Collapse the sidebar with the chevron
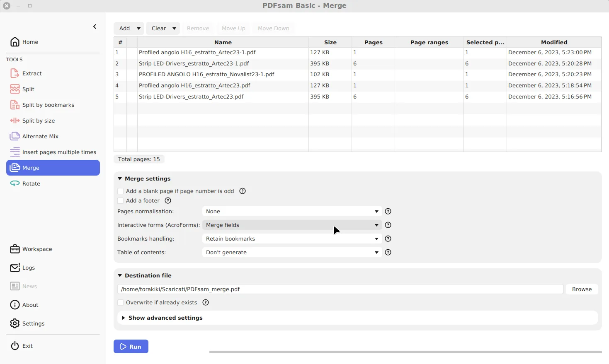 click(95, 27)
